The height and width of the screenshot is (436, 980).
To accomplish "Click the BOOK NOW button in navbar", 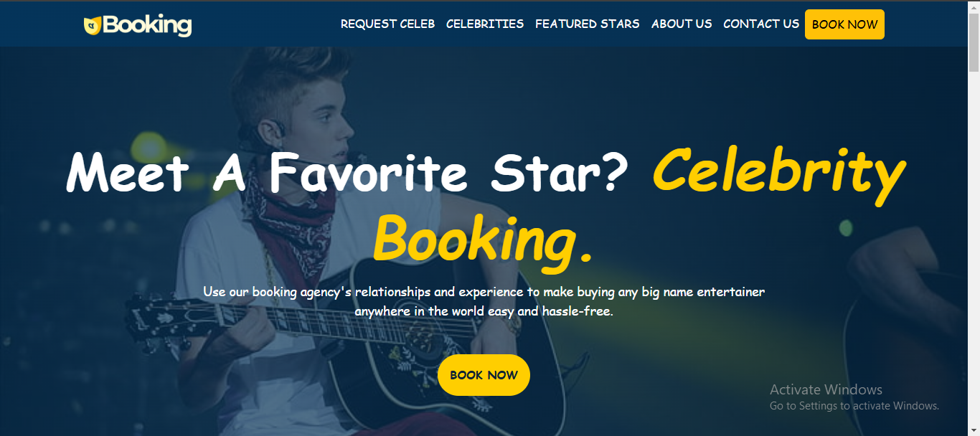I will (844, 24).
